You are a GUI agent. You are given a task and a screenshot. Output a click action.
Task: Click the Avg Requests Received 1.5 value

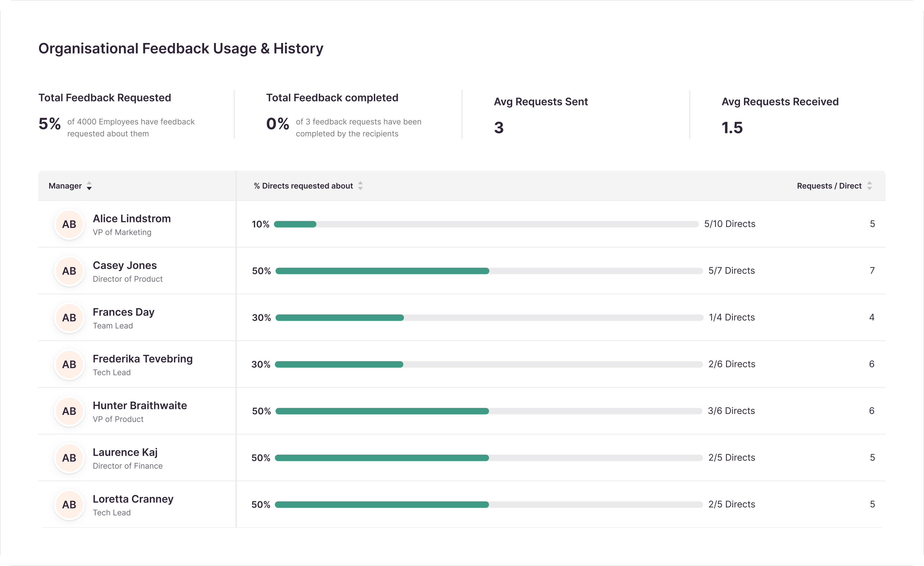pos(731,127)
